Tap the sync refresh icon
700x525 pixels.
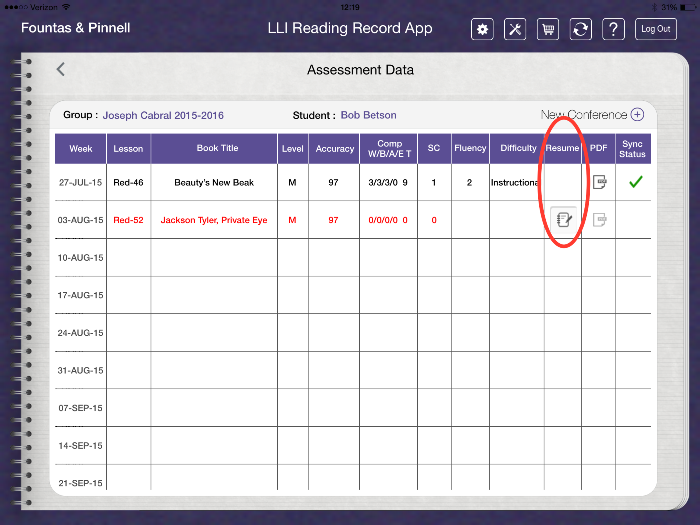[580, 29]
